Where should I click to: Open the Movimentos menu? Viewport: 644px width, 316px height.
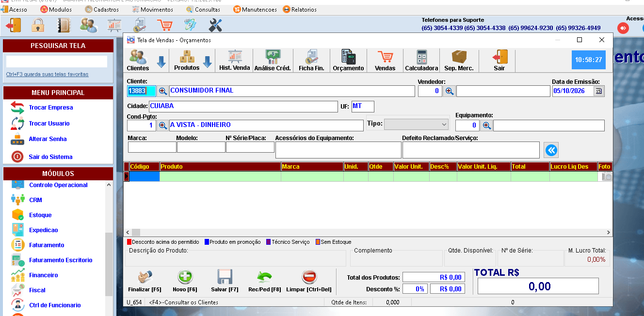click(x=153, y=9)
